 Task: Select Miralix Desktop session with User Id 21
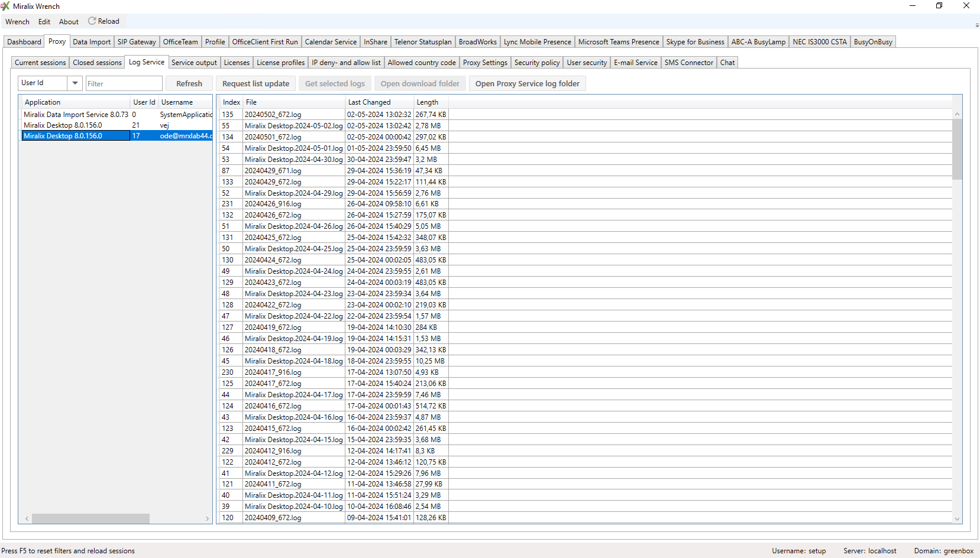(117, 125)
